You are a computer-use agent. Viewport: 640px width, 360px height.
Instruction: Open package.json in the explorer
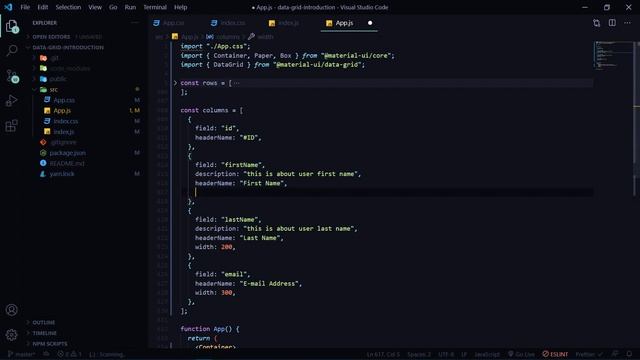coord(67,153)
